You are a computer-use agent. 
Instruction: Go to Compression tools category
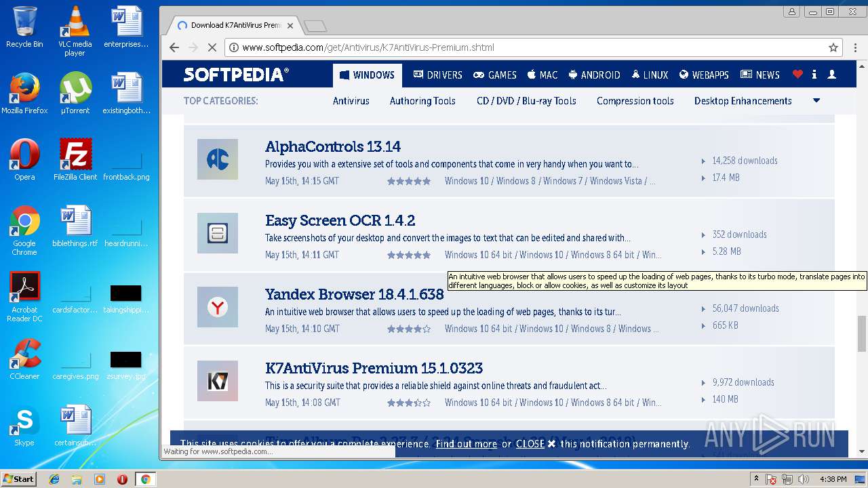coord(635,101)
